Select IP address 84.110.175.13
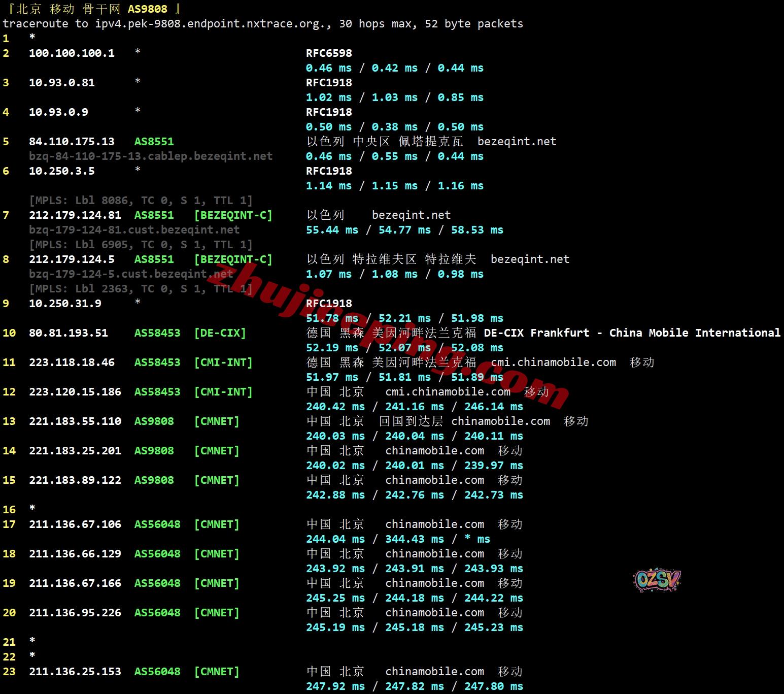 coord(72,142)
